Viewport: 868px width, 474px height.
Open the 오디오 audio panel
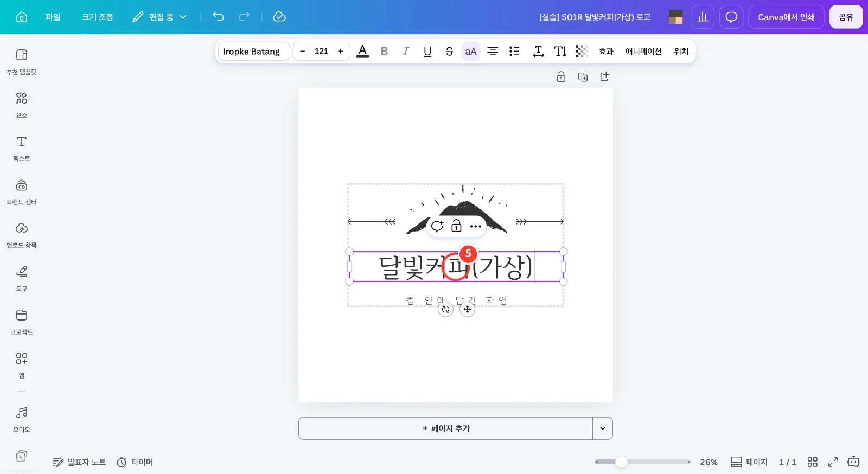pyautogui.click(x=22, y=420)
